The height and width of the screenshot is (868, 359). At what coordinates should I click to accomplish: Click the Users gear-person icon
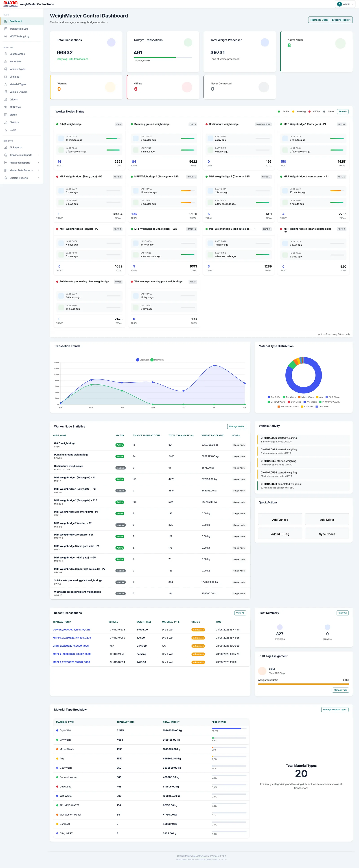point(6,130)
